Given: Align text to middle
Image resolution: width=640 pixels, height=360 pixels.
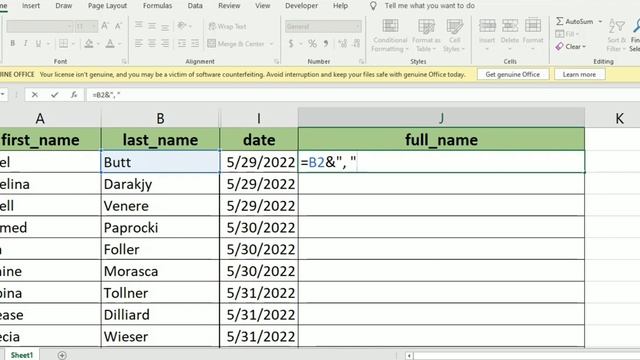Looking at the screenshot, I should [x=152, y=26].
